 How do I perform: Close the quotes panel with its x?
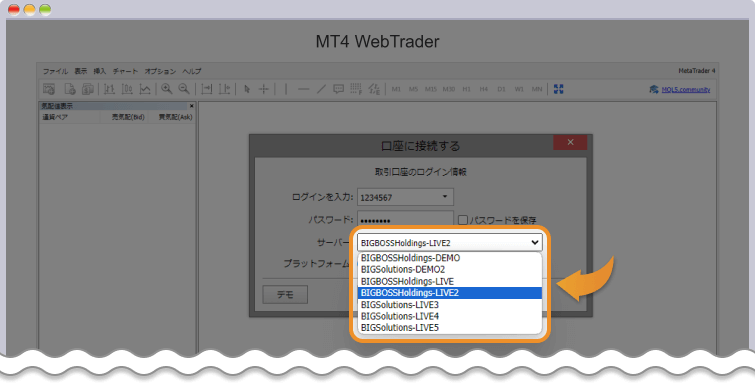tap(192, 106)
